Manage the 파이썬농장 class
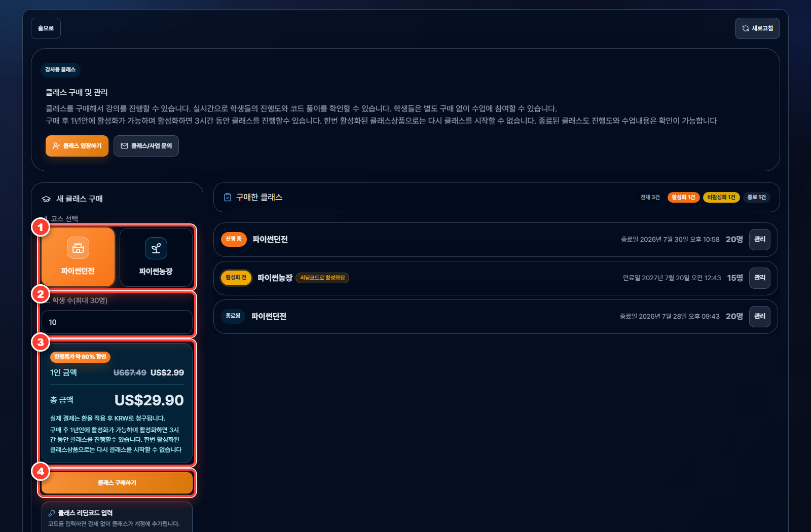811x532 pixels. coord(760,278)
